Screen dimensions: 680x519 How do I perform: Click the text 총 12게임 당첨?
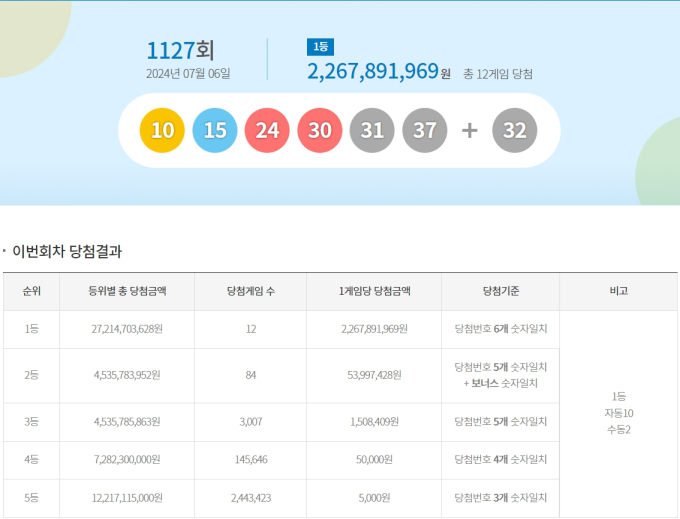pyautogui.click(x=498, y=74)
